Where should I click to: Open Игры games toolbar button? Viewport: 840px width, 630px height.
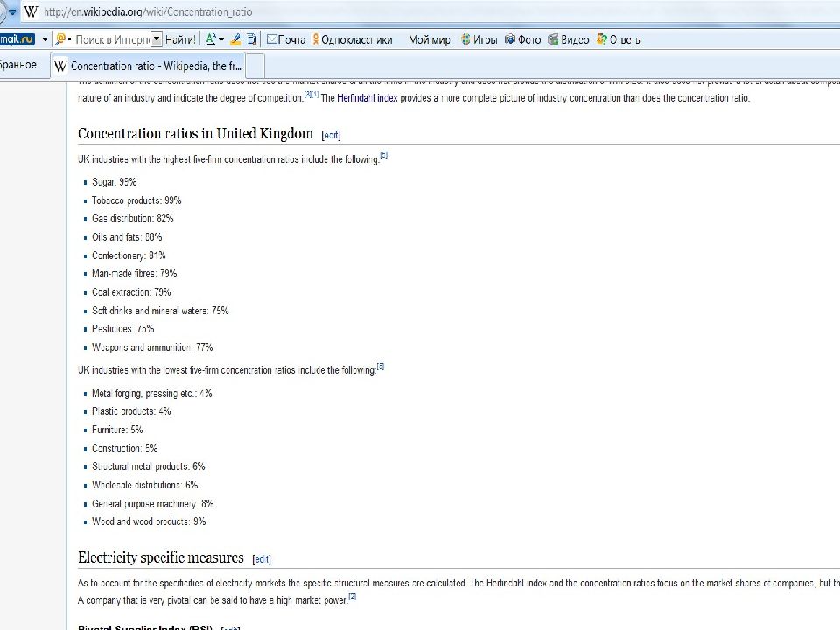coord(479,39)
